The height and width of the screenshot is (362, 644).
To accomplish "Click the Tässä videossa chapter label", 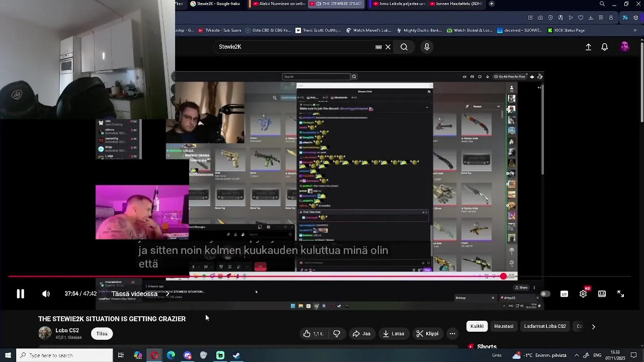I will [x=134, y=294].
